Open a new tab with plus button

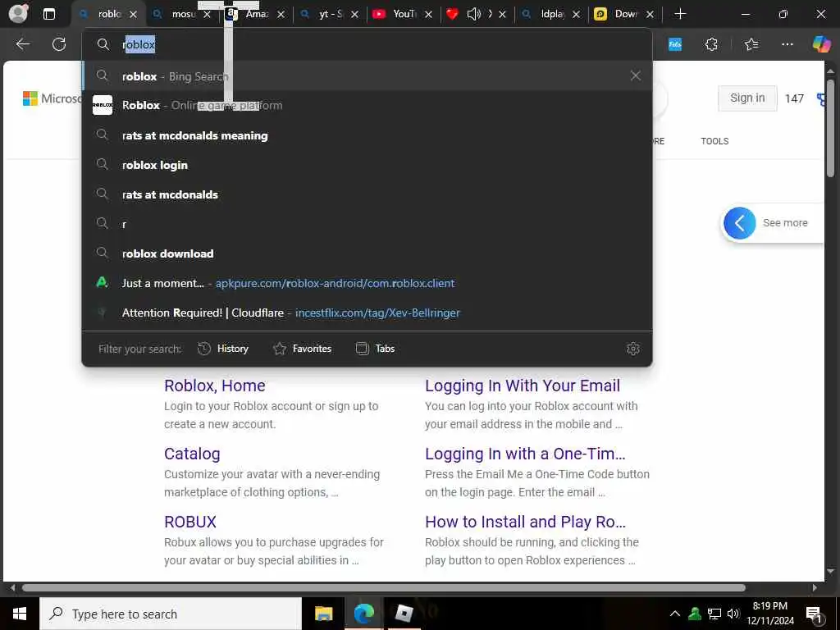(x=680, y=14)
